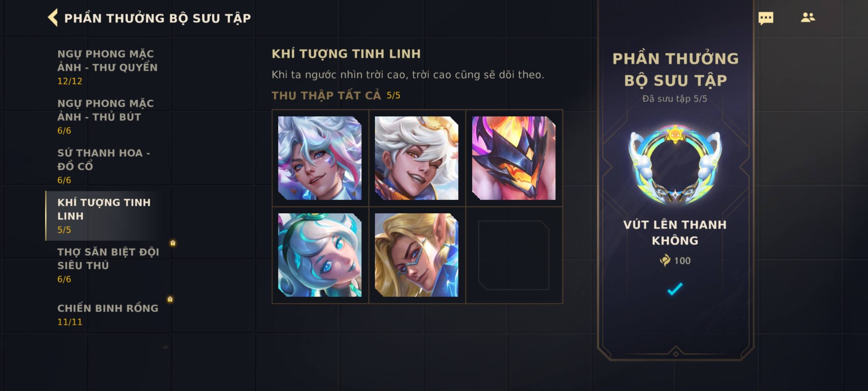The height and width of the screenshot is (391, 868).
Task: Select Ngự Phong Mặc Ảnh - Thư Quyển collection
Action: pos(108,67)
